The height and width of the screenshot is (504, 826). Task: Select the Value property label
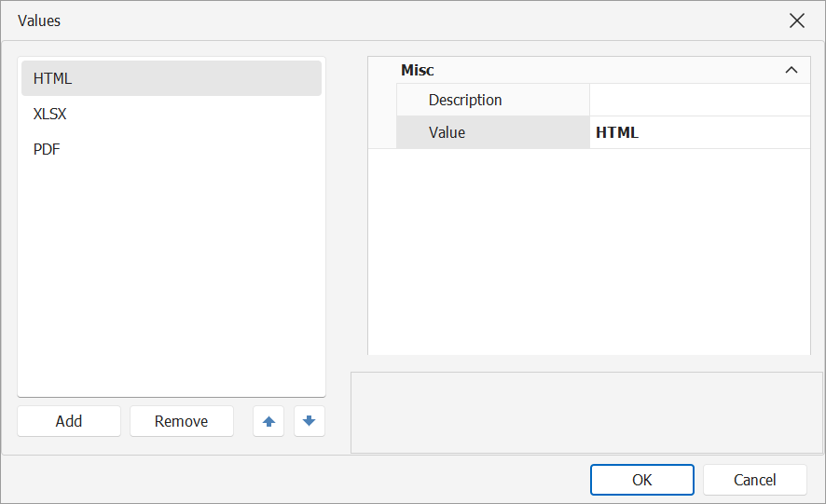447,132
